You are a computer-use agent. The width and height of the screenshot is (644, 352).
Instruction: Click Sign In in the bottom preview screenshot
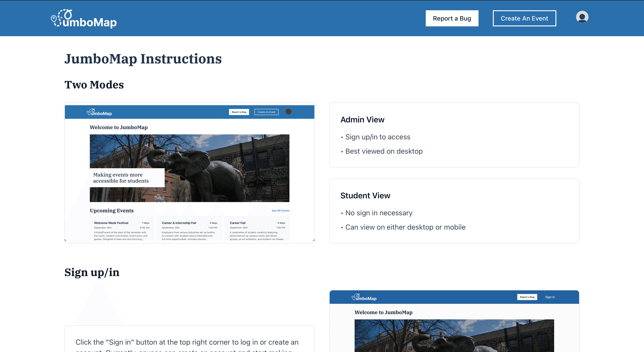pyautogui.click(x=550, y=297)
